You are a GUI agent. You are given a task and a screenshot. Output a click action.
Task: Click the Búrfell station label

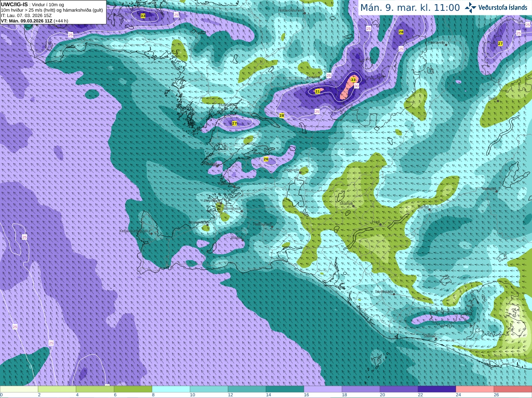423,206
